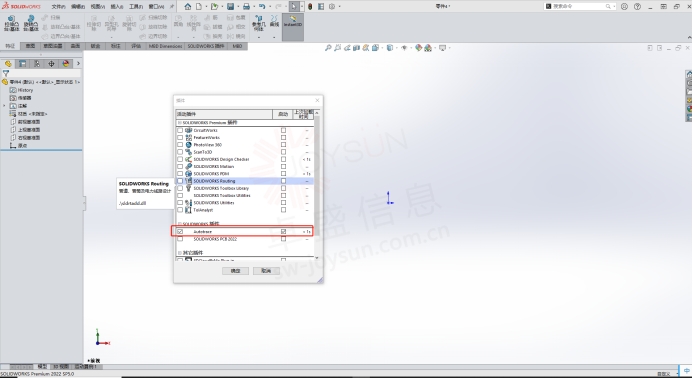Toggle Autotrace start-up checkbox
Viewport: 693px width, 378px height.
point(283,232)
